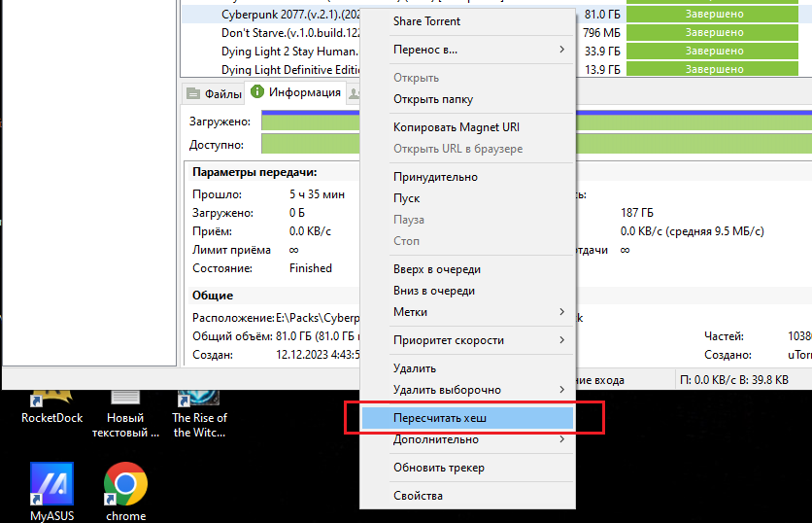Select Share Torrent menu entry
The height and width of the screenshot is (523, 812).
467,21
